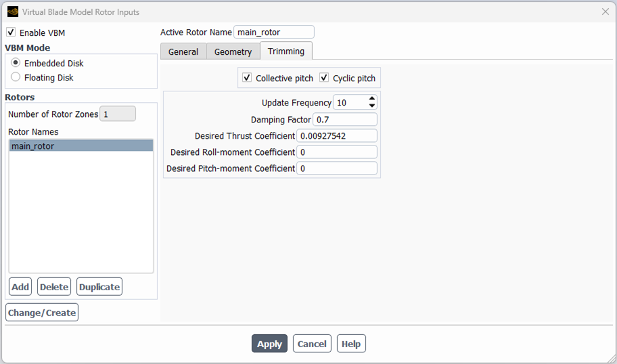The width and height of the screenshot is (617, 364).
Task: Open Help for rotor inputs
Action: coord(350,344)
